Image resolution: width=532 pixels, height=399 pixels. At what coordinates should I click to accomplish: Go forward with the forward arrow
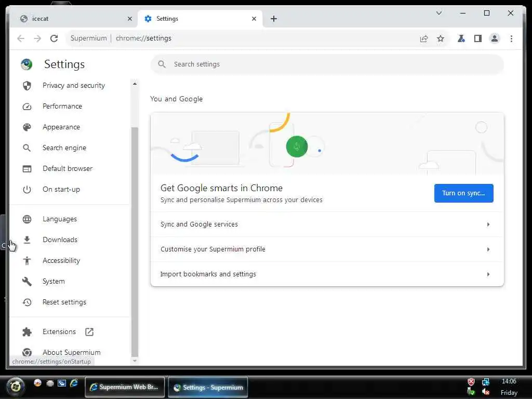click(37, 38)
